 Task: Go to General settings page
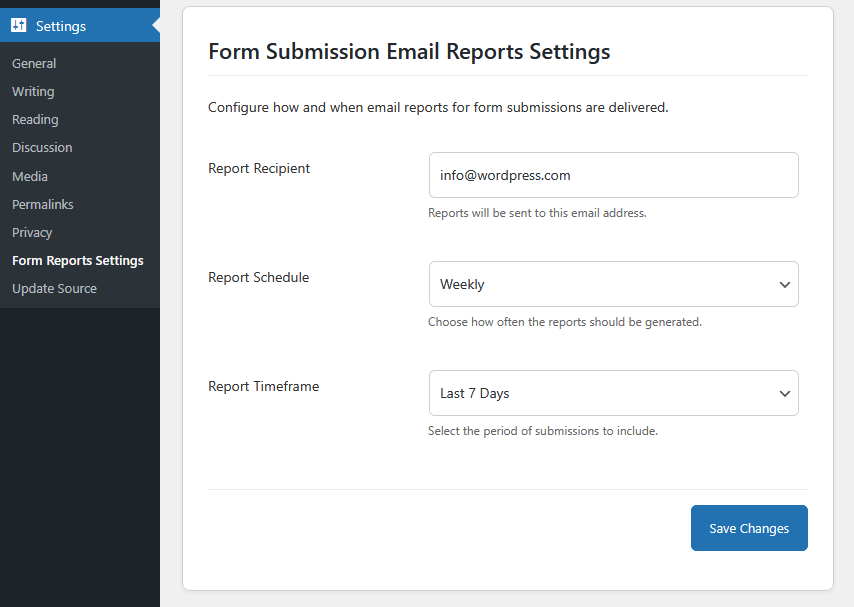click(34, 63)
